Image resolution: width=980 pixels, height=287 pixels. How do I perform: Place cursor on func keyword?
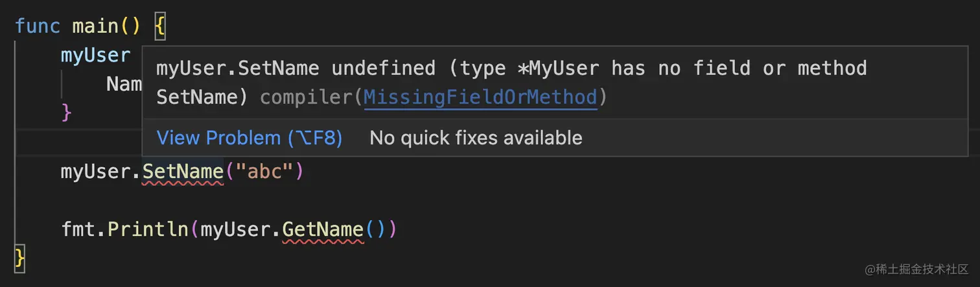click(38, 27)
